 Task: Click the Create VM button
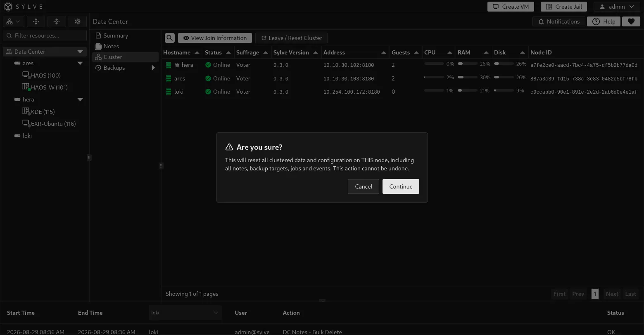(511, 7)
